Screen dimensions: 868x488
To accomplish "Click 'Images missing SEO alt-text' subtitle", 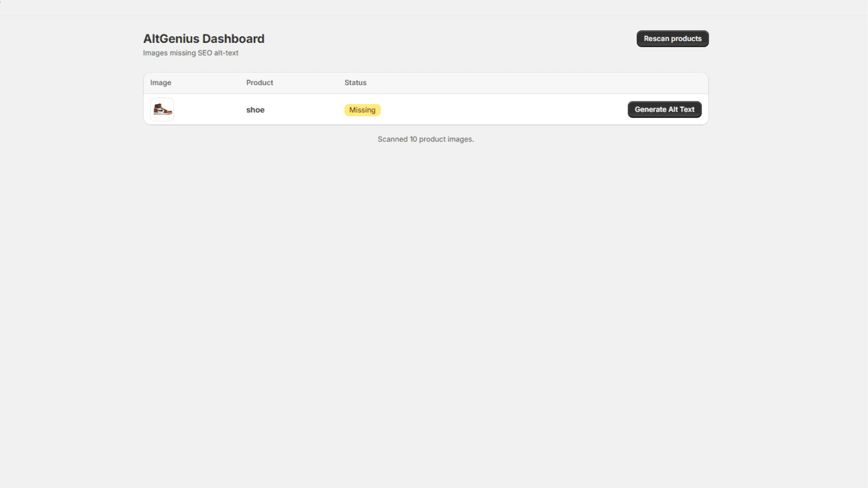I will coord(191,53).
